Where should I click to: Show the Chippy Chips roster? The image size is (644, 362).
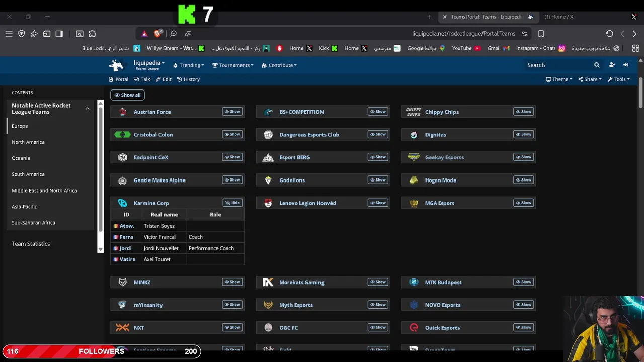coord(524,112)
